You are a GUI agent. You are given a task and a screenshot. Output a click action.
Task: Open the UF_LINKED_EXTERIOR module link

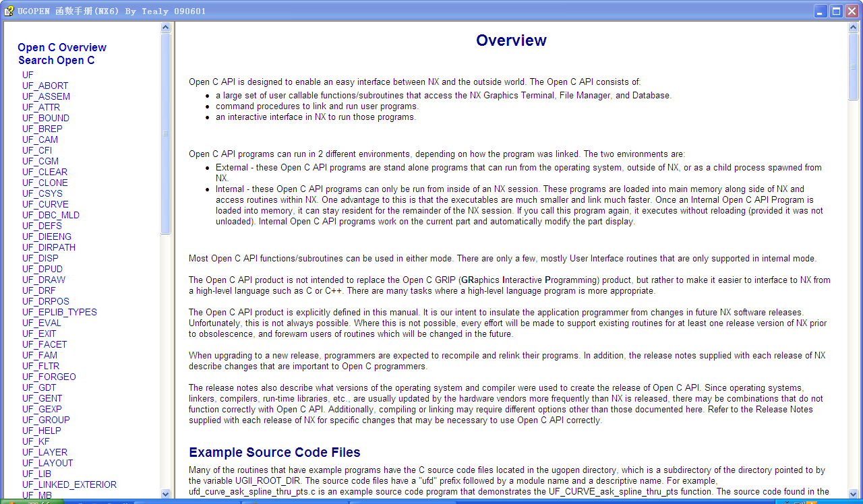pyautogui.click(x=69, y=484)
